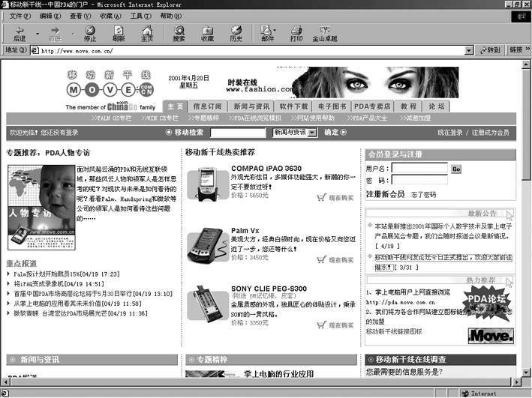Click the 金山卓越 toolbar icon

click(325, 34)
